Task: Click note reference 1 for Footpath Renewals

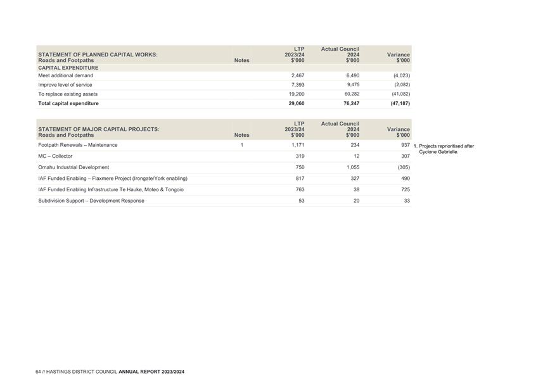Action: (x=241, y=145)
